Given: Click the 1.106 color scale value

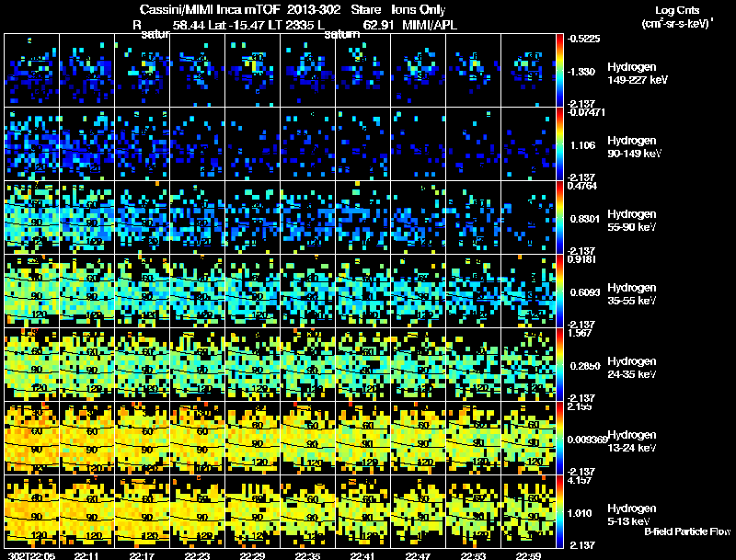Looking at the screenshot, I should coord(582,145).
